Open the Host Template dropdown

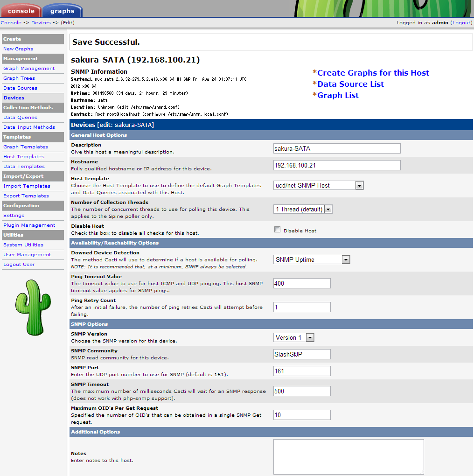(x=318, y=185)
